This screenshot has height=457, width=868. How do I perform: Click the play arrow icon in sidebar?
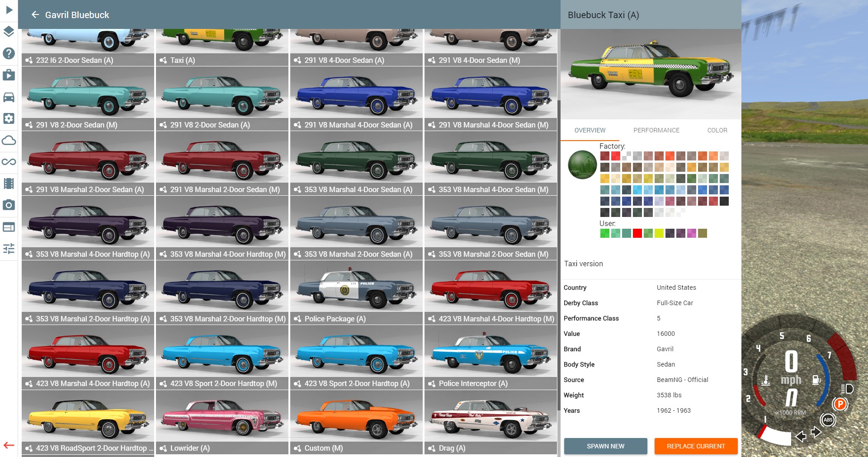pos(9,9)
